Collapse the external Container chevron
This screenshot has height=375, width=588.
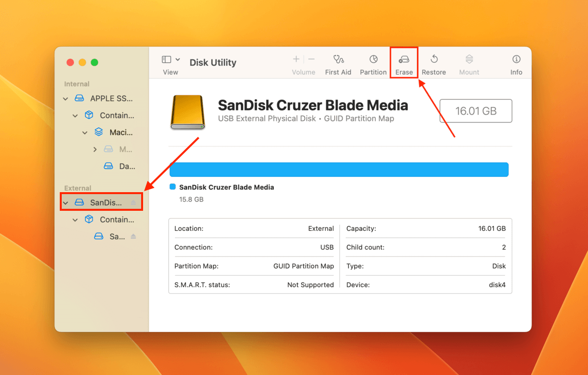pos(75,220)
